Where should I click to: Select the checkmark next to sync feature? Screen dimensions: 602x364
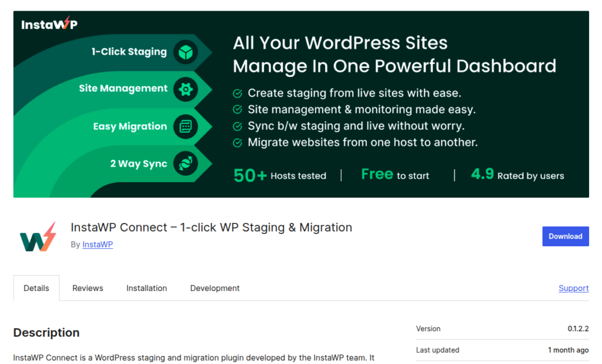pyautogui.click(x=237, y=126)
